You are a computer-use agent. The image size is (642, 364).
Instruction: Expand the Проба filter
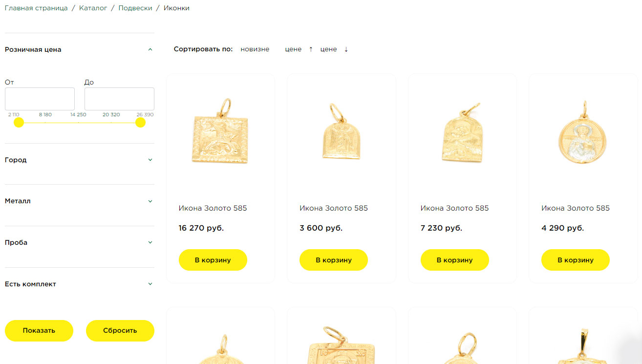coord(150,242)
